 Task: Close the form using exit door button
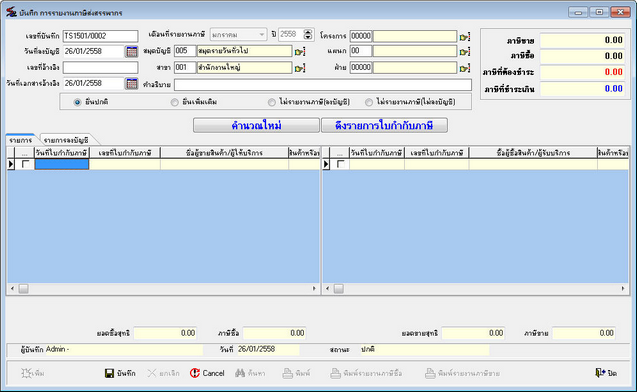click(606, 373)
